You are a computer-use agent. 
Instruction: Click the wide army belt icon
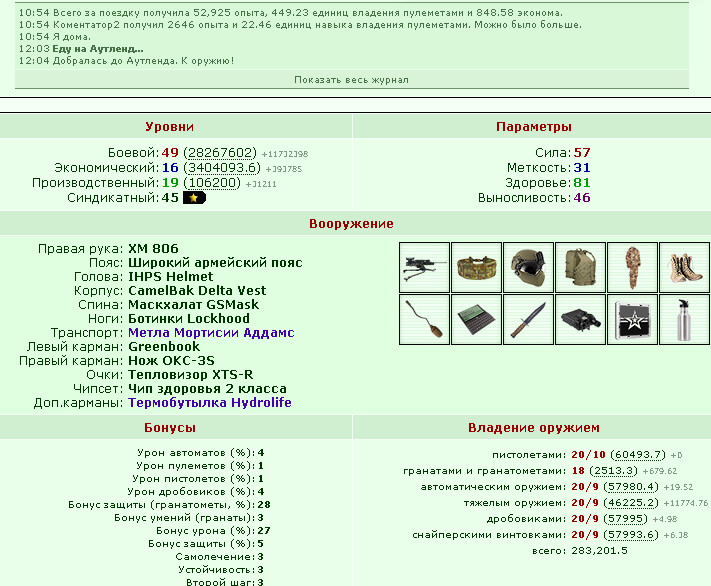point(477,268)
